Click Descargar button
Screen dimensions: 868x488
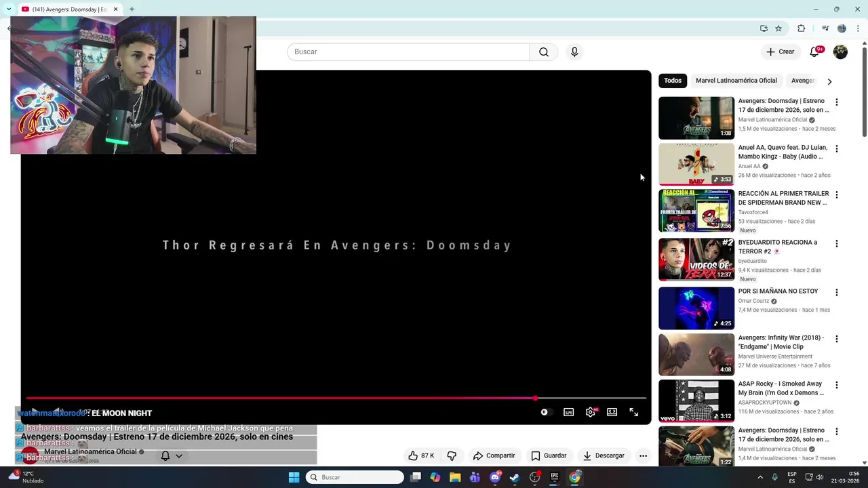tap(604, 455)
